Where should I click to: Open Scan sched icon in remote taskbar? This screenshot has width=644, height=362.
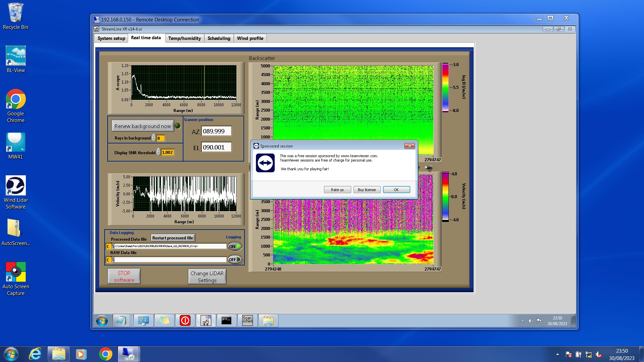click(x=247, y=321)
